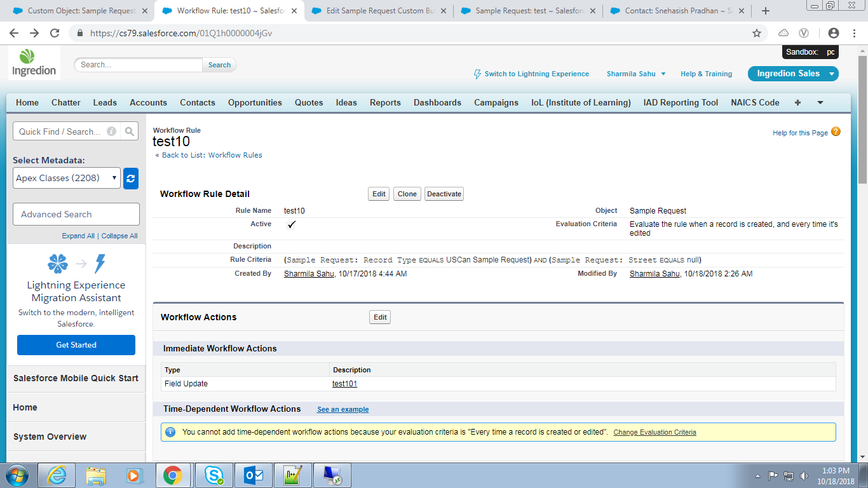The width and height of the screenshot is (868, 488).
Task: Deactivate the test10 workflow rule
Action: pyautogui.click(x=444, y=194)
